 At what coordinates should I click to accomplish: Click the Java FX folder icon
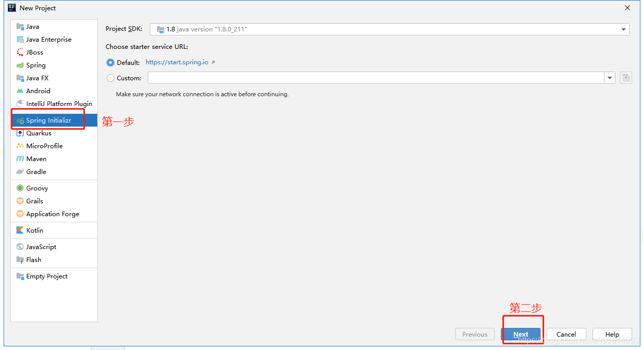20,78
